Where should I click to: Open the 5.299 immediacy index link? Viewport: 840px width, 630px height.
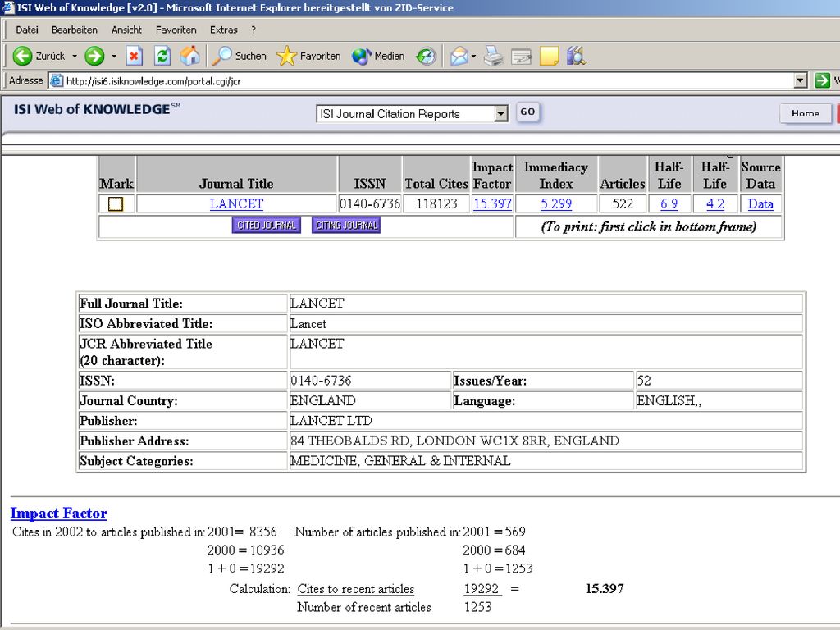[556, 204]
